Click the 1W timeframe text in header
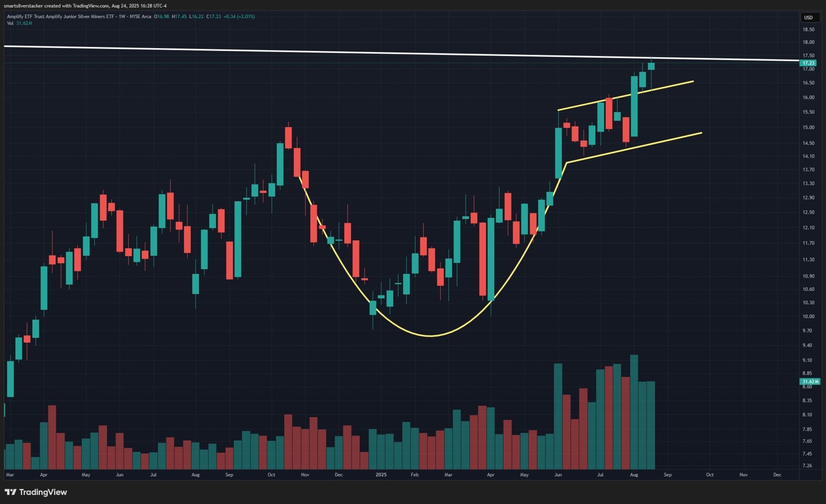The width and height of the screenshot is (826, 504). point(122,16)
